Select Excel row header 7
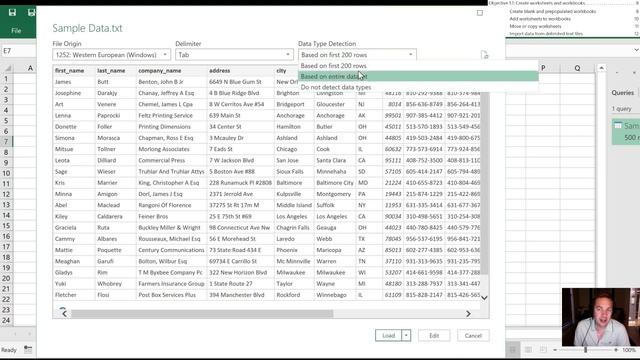Viewport: 640px width, 360px height. tap(6, 142)
